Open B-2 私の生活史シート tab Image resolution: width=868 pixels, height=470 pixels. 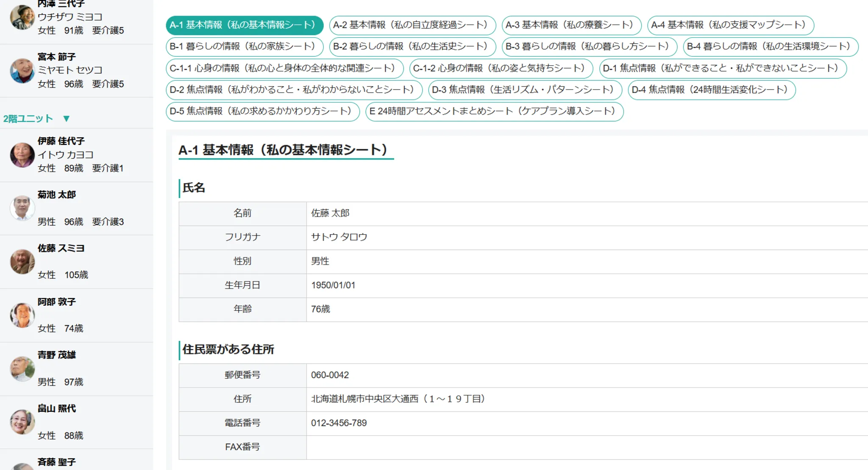412,47
